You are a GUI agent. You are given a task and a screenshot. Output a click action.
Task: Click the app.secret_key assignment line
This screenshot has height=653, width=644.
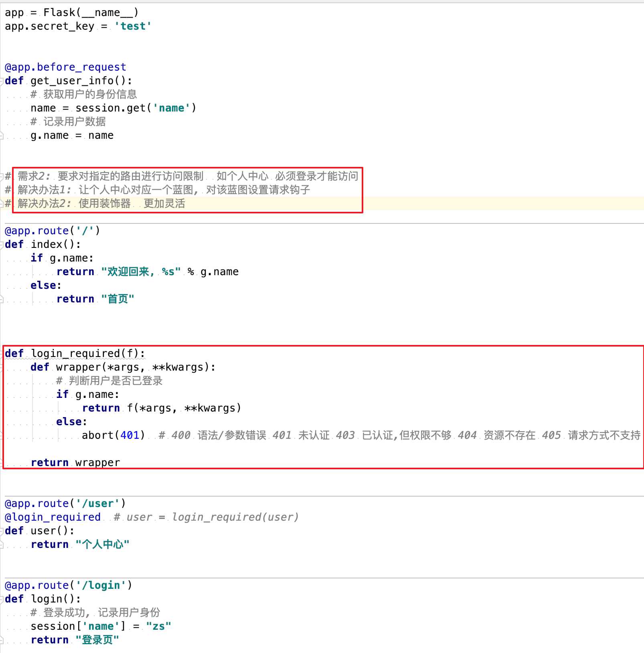tap(78, 26)
